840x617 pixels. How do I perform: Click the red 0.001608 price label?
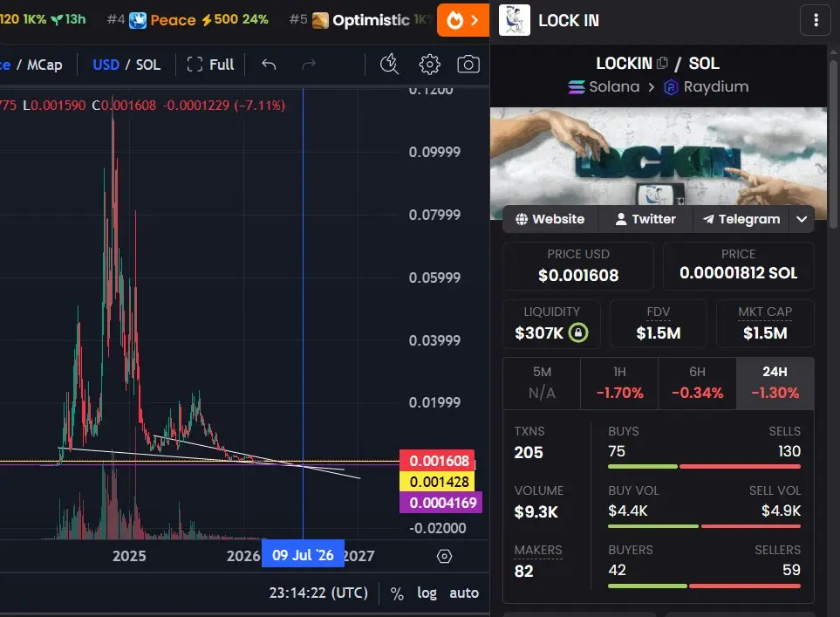pyautogui.click(x=437, y=461)
